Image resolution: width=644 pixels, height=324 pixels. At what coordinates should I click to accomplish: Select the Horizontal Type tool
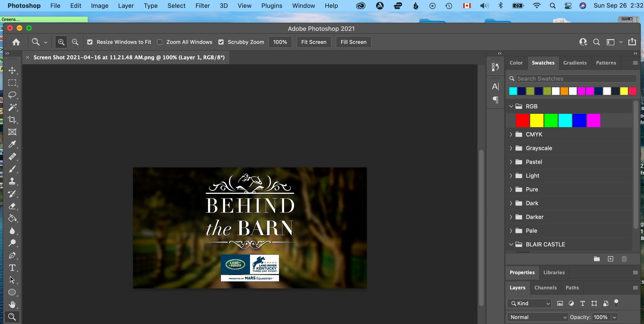point(12,268)
